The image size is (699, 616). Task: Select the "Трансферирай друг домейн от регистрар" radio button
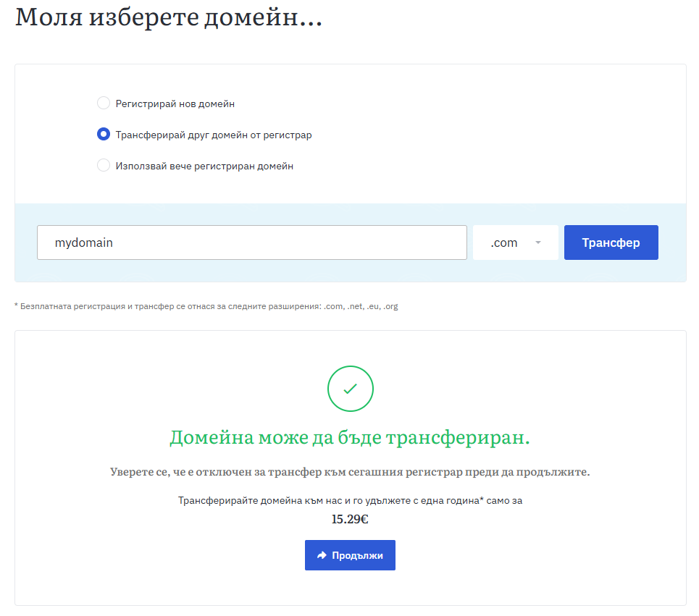[104, 135]
